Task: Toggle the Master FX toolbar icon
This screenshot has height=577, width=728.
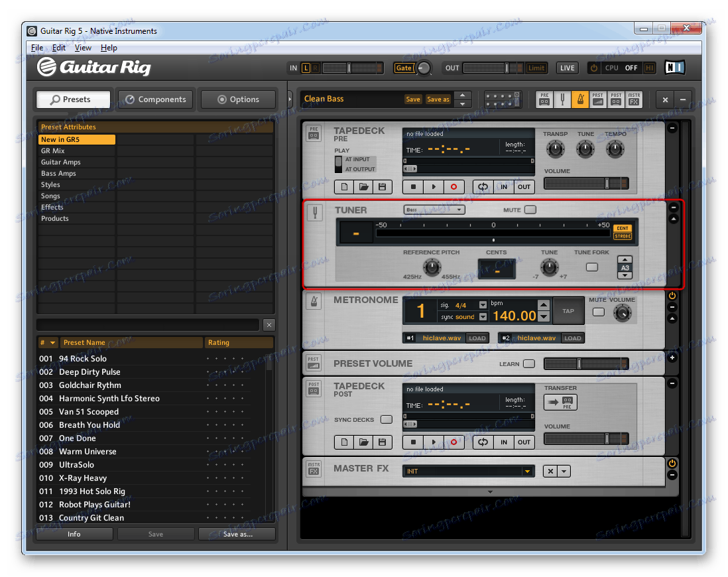Action: point(634,99)
